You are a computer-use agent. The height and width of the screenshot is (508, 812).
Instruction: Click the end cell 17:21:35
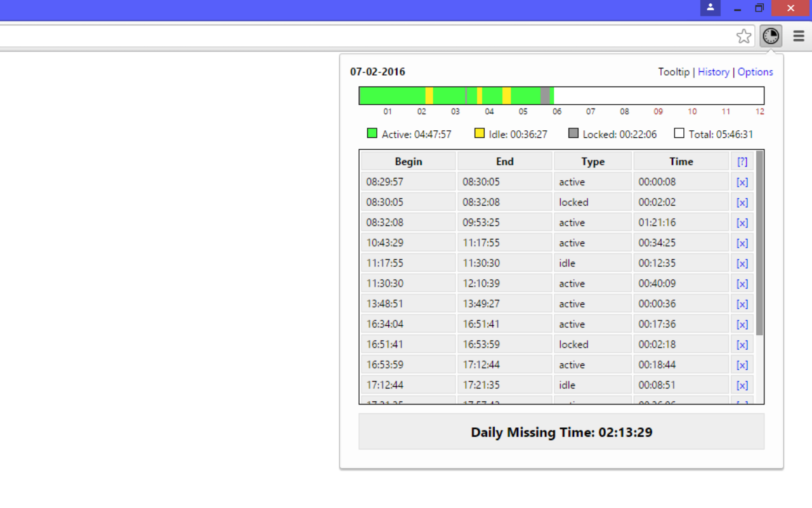pyautogui.click(x=505, y=385)
